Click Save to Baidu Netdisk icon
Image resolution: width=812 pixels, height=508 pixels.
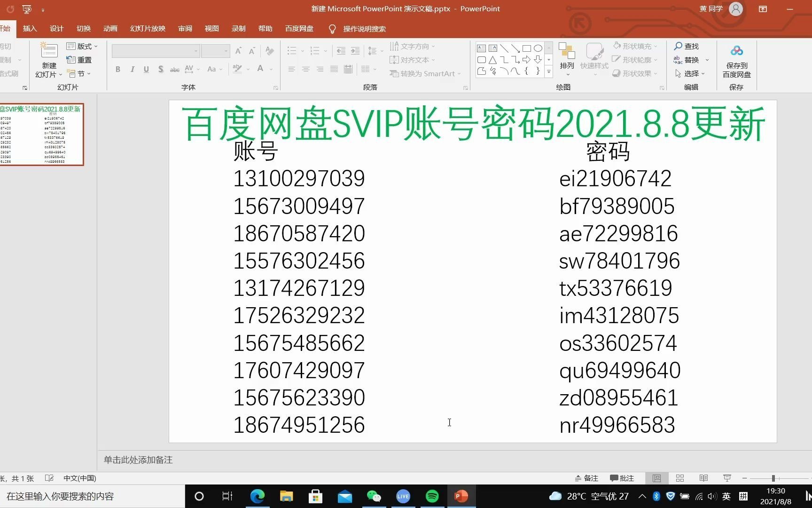click(x=736, y=51)
